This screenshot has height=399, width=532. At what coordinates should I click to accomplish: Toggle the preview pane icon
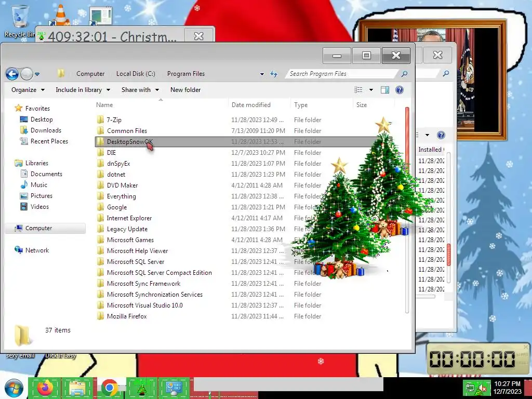(385, 90)
